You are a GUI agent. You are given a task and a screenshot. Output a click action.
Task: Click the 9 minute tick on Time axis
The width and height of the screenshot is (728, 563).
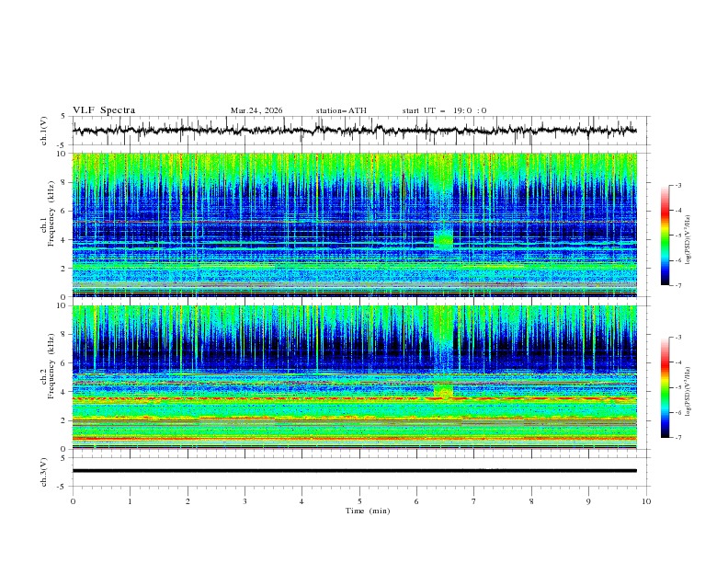(588, 501)
